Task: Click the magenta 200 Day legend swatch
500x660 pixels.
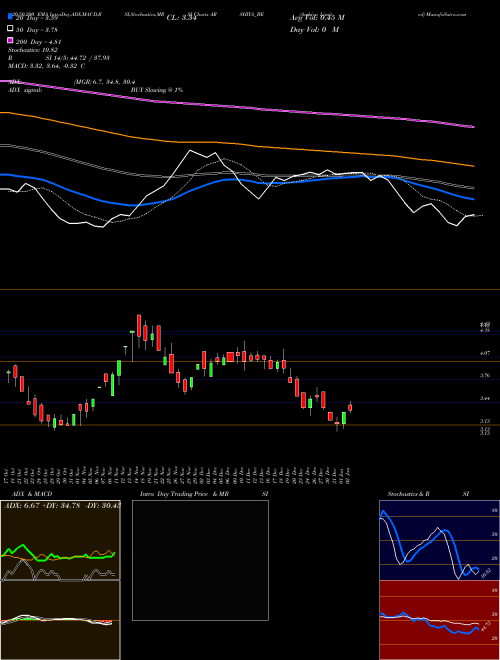Action: point(10,41)
